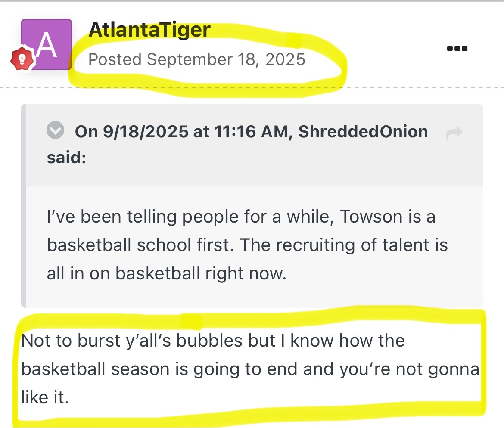
Task: Click the 'Posted September 18, 2025' timestamp
Action: [196, 59]
